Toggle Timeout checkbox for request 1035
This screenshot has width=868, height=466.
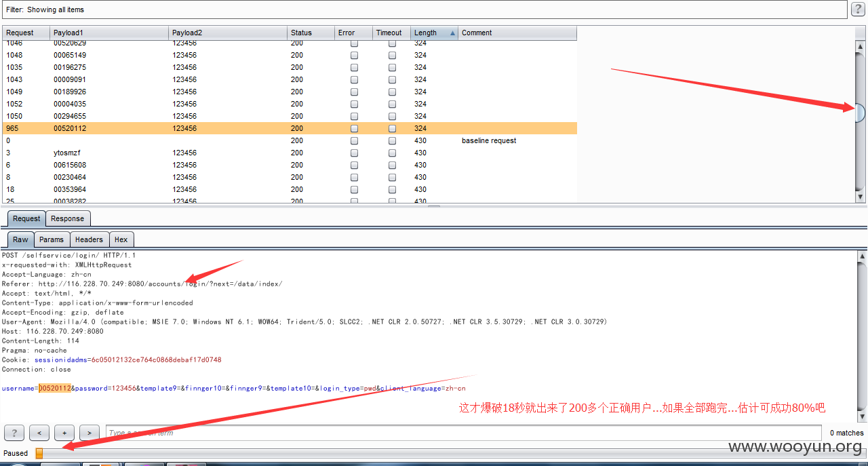click(x=392, y=67)
